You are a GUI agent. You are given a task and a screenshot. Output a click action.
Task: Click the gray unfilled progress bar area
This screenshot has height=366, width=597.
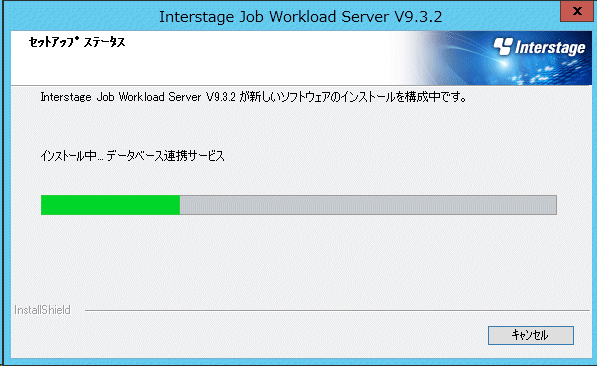click(368, 205)
